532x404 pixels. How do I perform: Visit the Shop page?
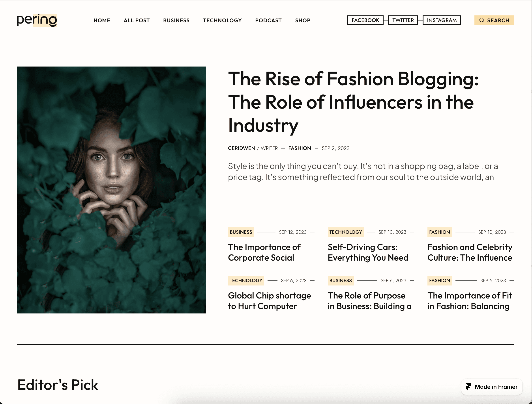(x=303, y=20)
